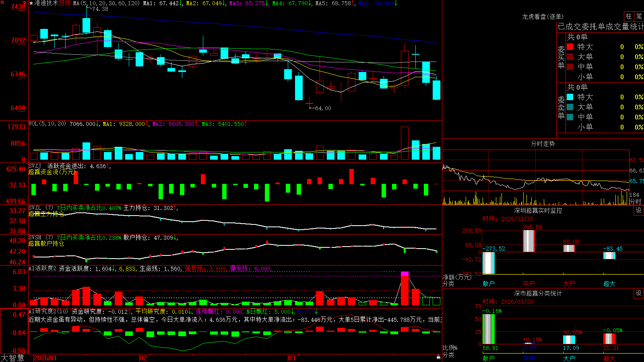
Task: Open 设 settings for 深圳超赢实时监控 panel
Action: [639, 210]
